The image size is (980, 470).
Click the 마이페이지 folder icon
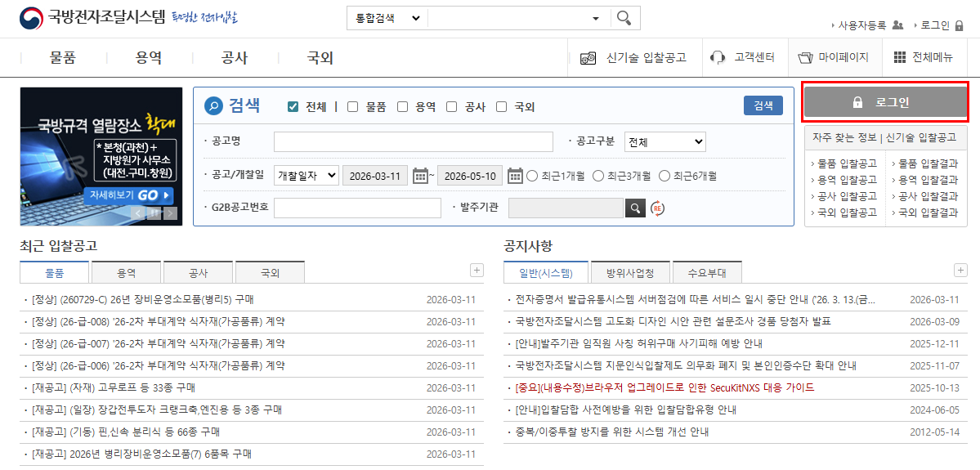coord(805,58)
